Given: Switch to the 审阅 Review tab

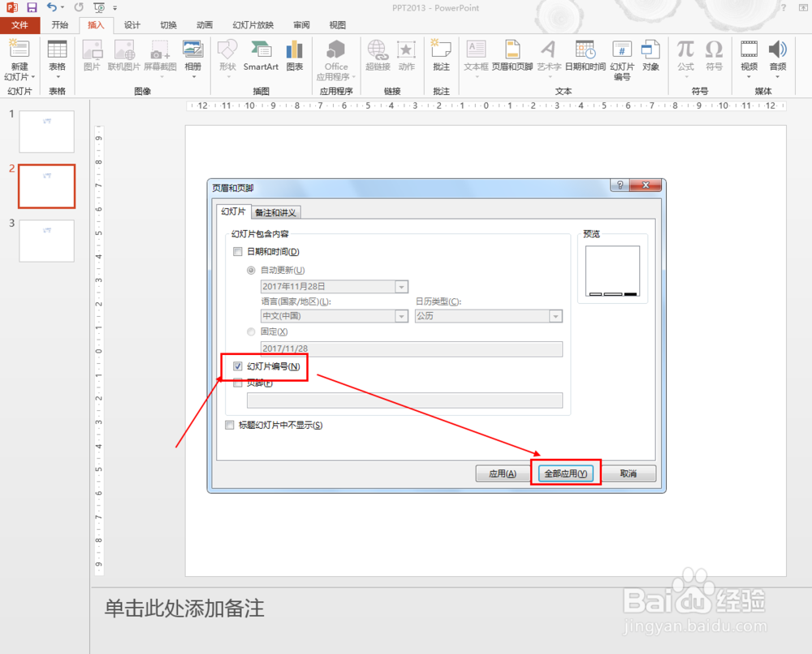Looking at the screenshot, I should [301, 25].
